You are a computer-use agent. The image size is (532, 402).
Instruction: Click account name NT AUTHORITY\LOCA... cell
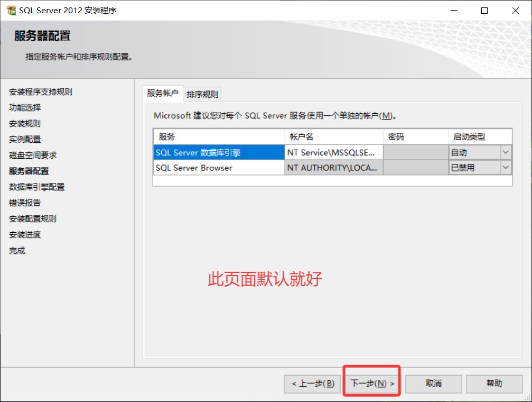[x=334, y=168]
